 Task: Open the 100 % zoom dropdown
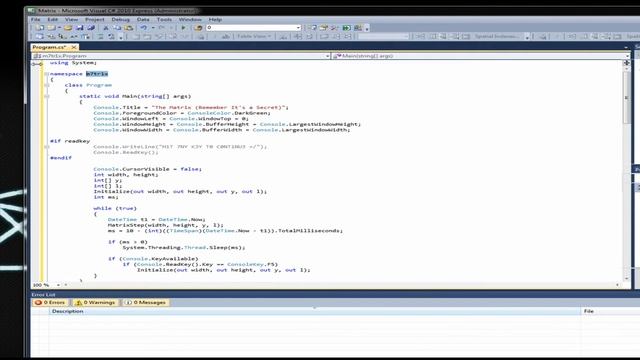coord(58,285)
